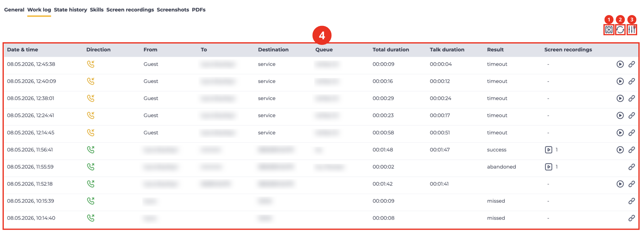Select the date cell 08.05.2026, 12:45:38
The image size is (644, 245).
(31, 64)
